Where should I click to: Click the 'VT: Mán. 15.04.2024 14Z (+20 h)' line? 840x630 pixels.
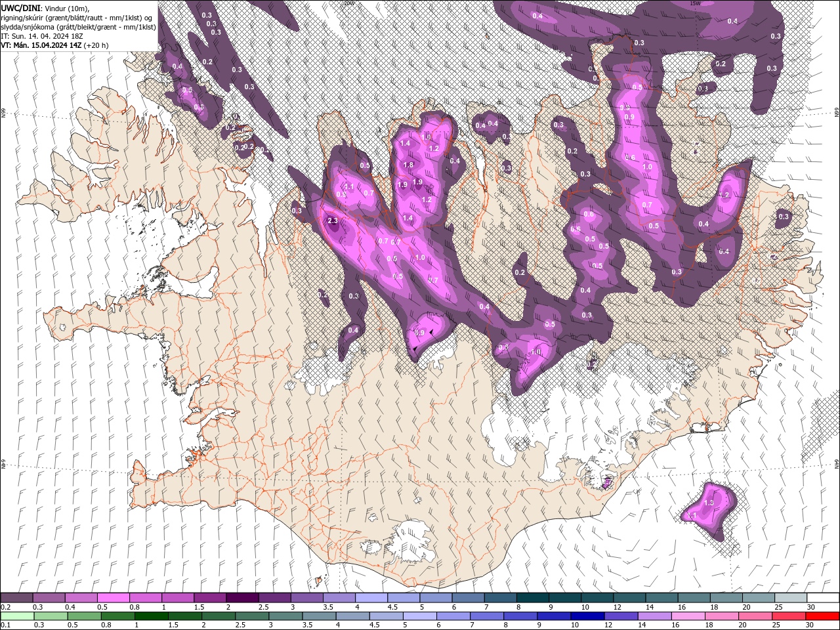point(54,45)
